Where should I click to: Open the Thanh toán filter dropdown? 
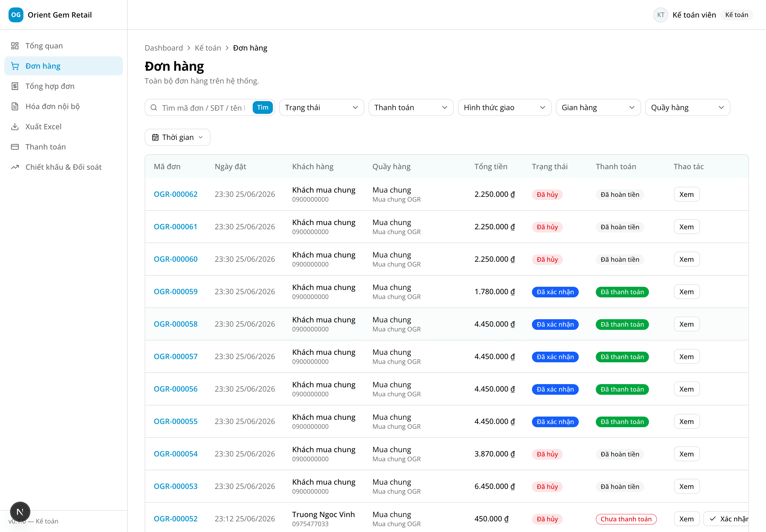tap(411, 108)
